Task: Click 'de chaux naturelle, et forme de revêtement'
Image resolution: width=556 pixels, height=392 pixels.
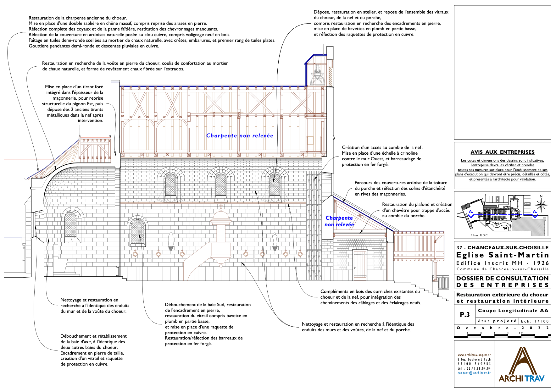Action: pos(113,69)
